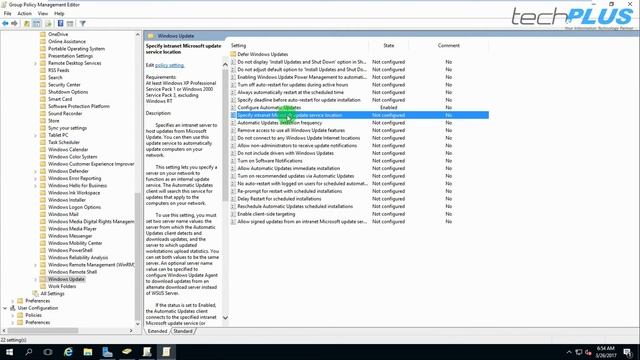Open the View menu
640x360 pixels.
(42, 13)
